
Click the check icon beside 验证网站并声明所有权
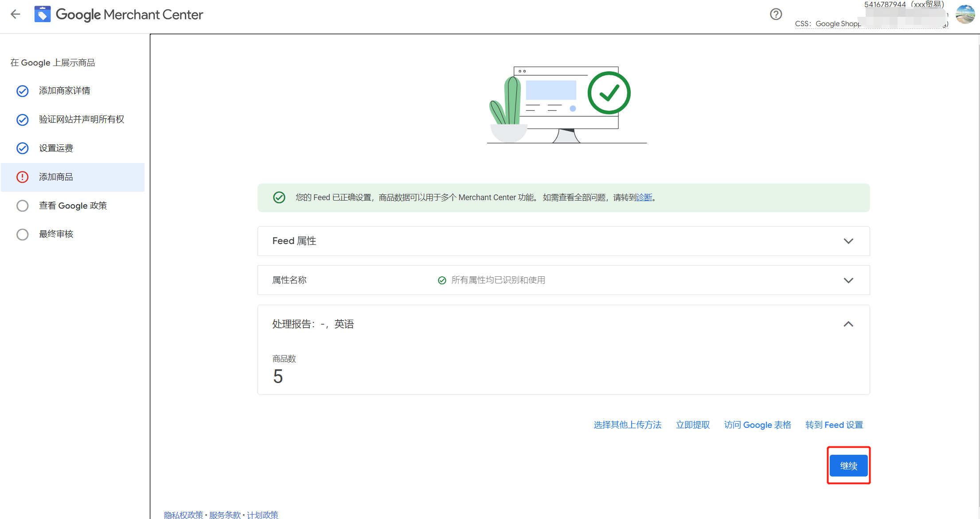[22, 120]
